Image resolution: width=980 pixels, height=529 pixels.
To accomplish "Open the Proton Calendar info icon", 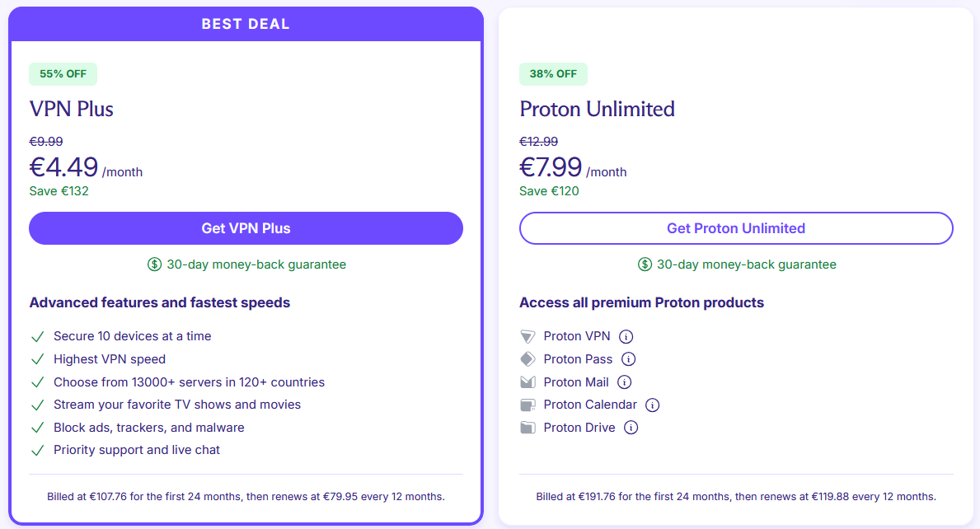I will [x=652, y=405].
